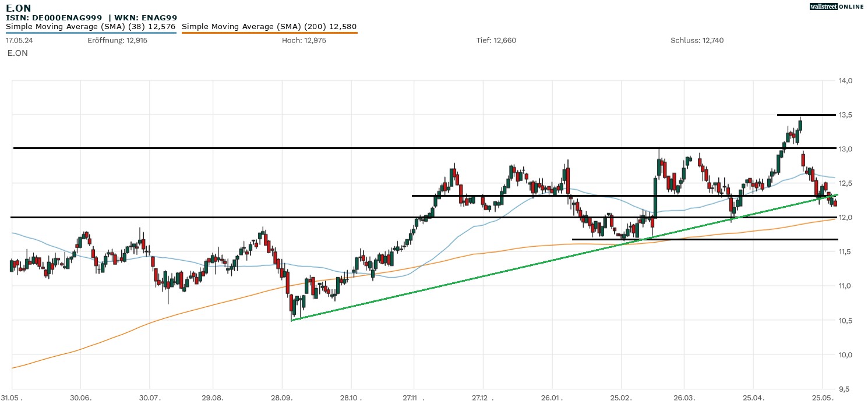Click the orange SMA 200 legend underline
This screenshot has height=401, width=868.
pyautogui.click(x=269, y=33)
